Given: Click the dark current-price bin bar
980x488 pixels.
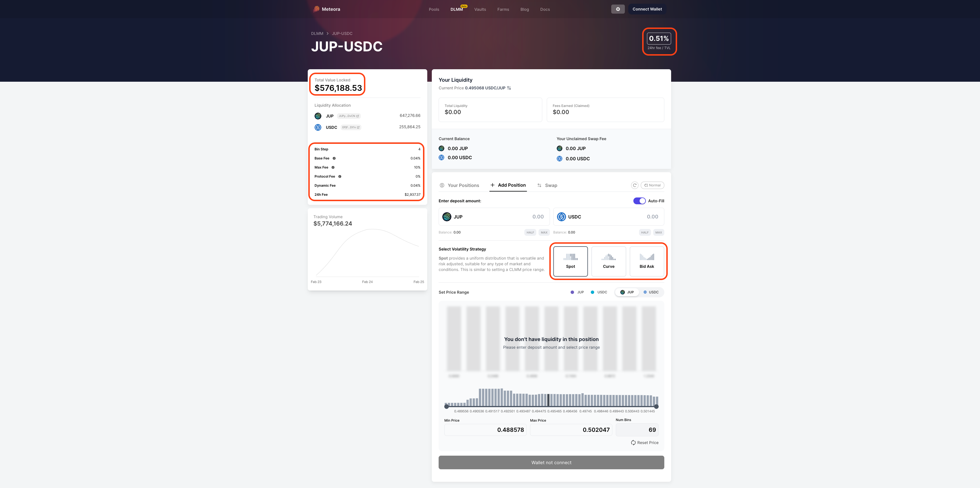Looking at the screenshot, I should [548, 400].
